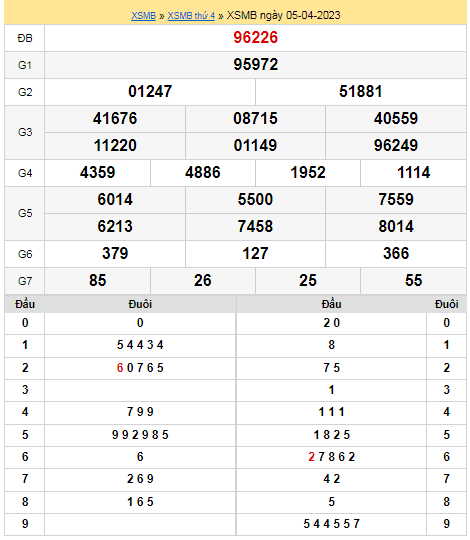The height and width of the screenshot is (540, 470).
Task: Click the head digits '4 2'
Action: coord(332,479)
